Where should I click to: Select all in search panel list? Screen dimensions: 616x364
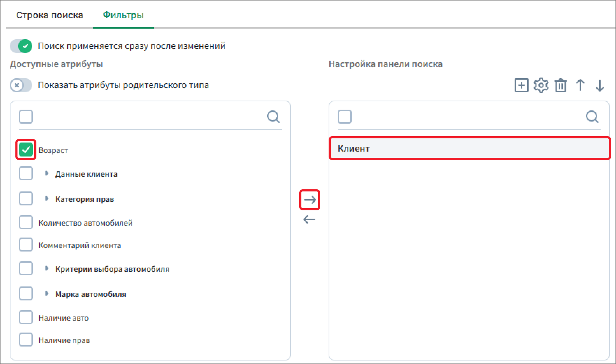(344, 117)
